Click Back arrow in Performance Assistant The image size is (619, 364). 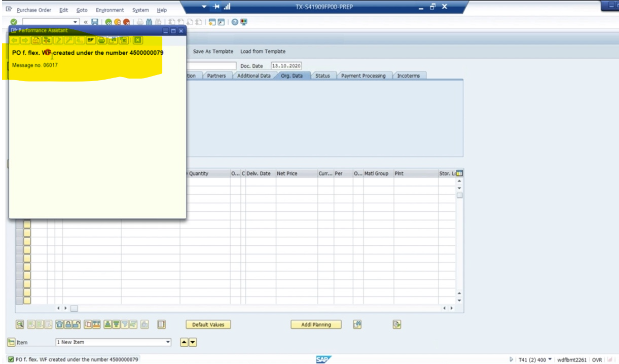coord(14,41)
